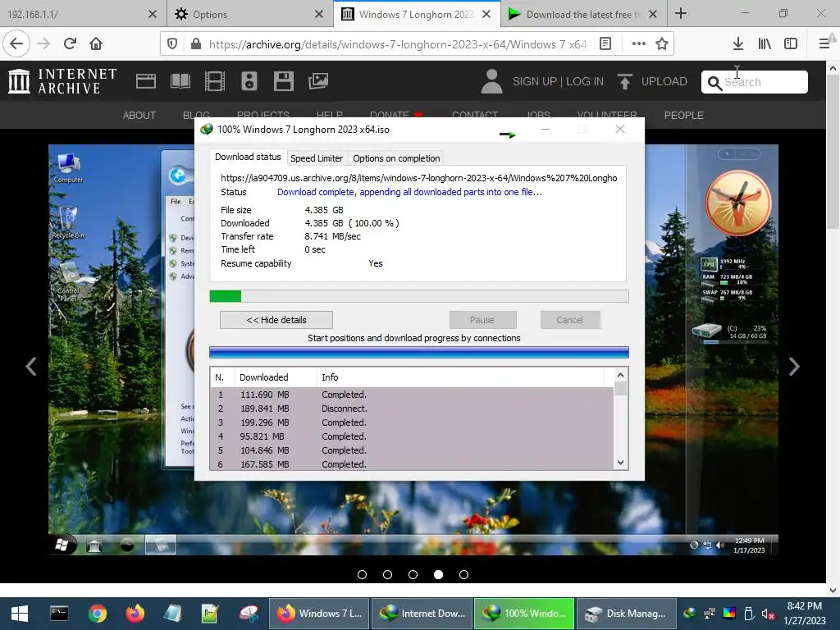This screenshot has width=840, height=630.
Task: Show the Firefox sidebars icon
Action: point(791,44)
